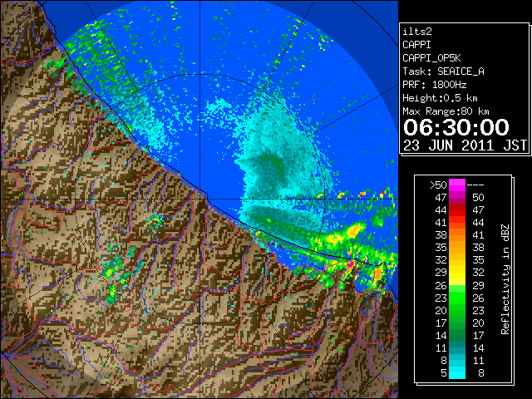Click the 'Height:0.5 km' text
The height and width of the screenshot is (399, 532).
(440, 98)
